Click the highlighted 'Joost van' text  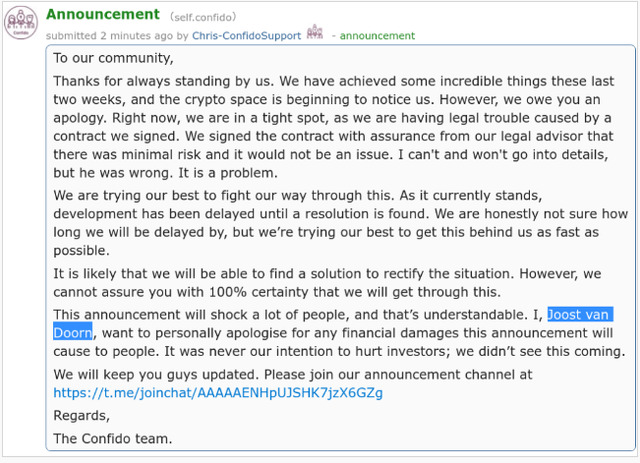pyautogui.click(x=580, y=314)
